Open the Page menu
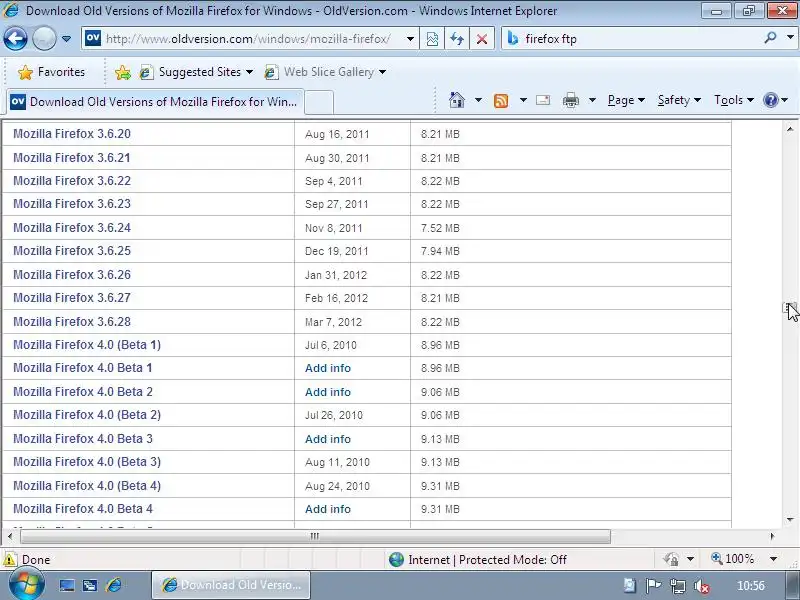Image resolution: width=800 pixels, height=600 pixels. pyautogui.click(x=626, y=100)
